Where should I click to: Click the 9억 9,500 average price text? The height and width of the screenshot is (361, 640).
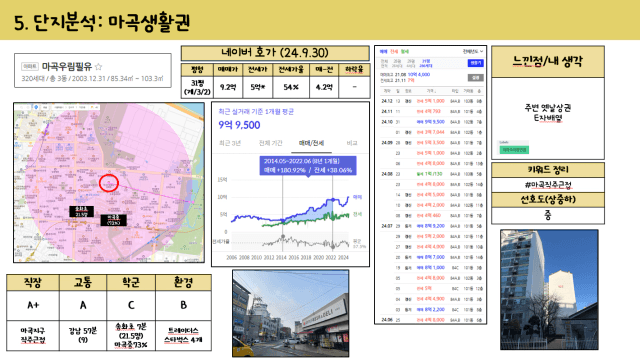click(239, 125)
